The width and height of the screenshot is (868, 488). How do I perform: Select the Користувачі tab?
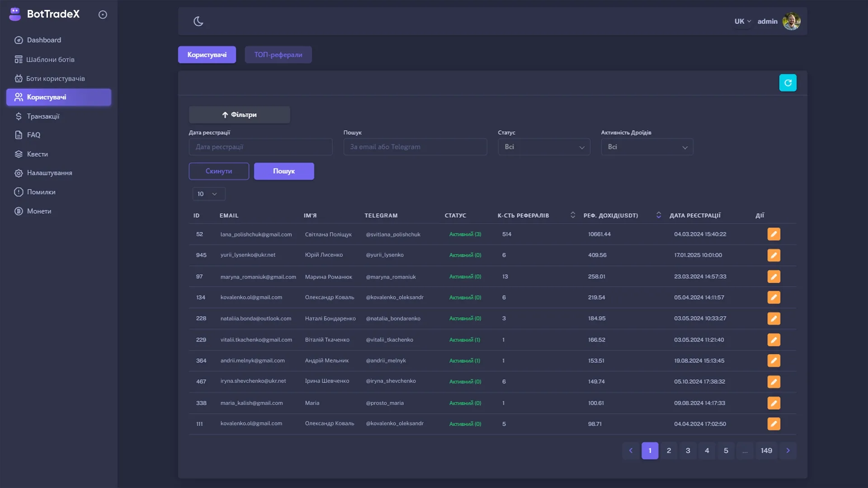coord(207,54)
